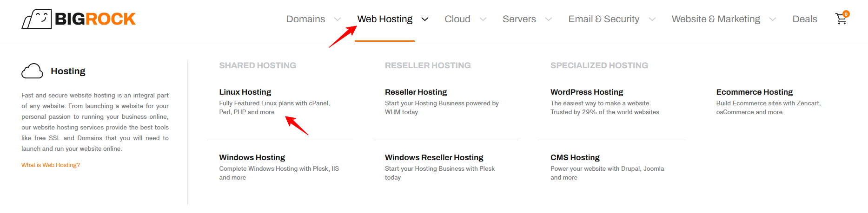Open the Website & Marketing menu
Viewport: 868px width, 213px height.
click(716, 19)
